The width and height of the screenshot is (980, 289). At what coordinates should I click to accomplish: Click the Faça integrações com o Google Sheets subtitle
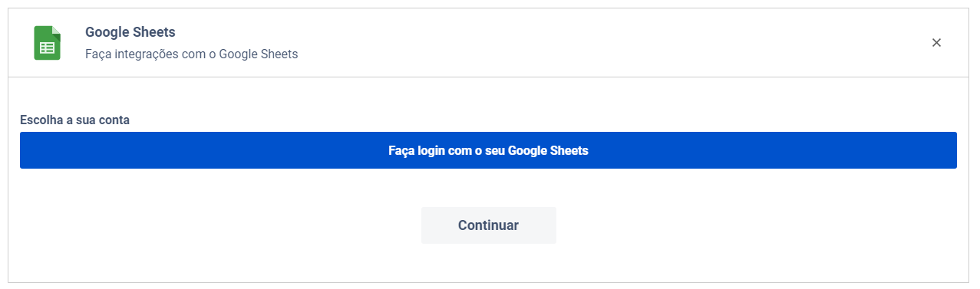point(191,54)
